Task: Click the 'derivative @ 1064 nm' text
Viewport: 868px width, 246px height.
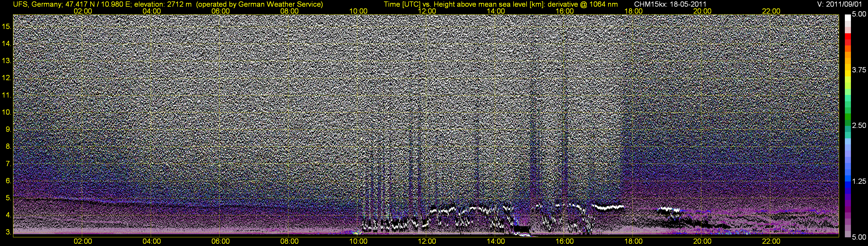Action: pyautogui.click(x=583, y=4)
